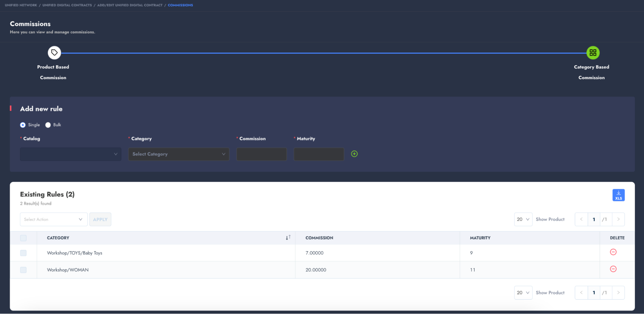This screenshot has width=644, height=314.
Task: Download rules using the XLS icon
Action: [618, 195]
